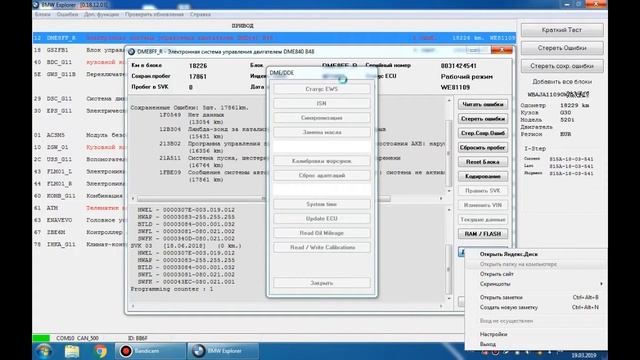
Task: Click Статус EWS in DME/DDE popup
Action: pos(322,89)
